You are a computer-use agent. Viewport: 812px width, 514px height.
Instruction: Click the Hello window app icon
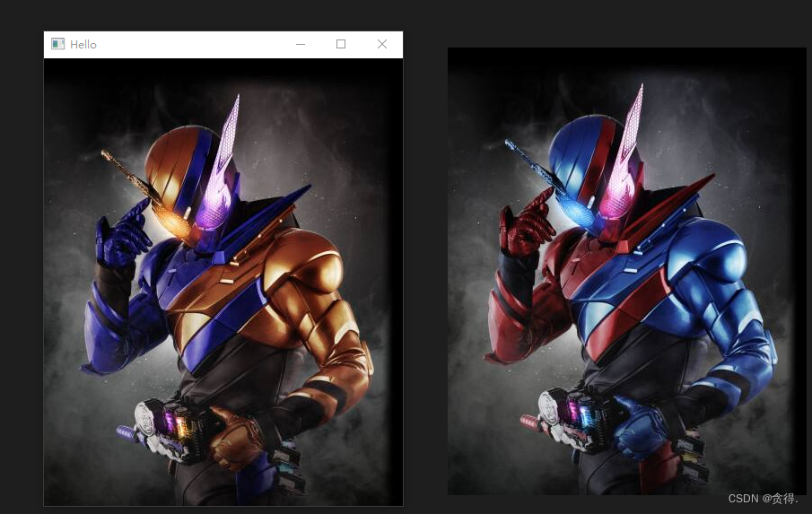pos(58,44)
